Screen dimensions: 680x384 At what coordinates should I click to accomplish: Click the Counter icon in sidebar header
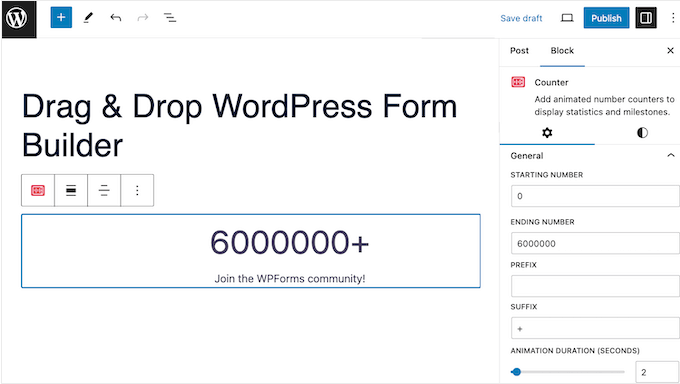point(518,82)
